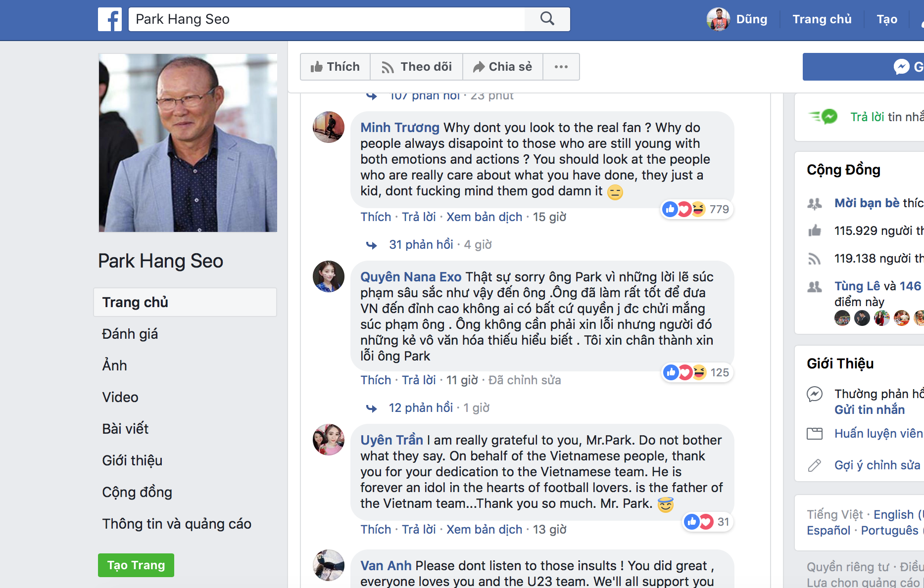Click Xem bản dịch under Minh Trương's comment
This screenshot has width=924, height=588.
484,217
